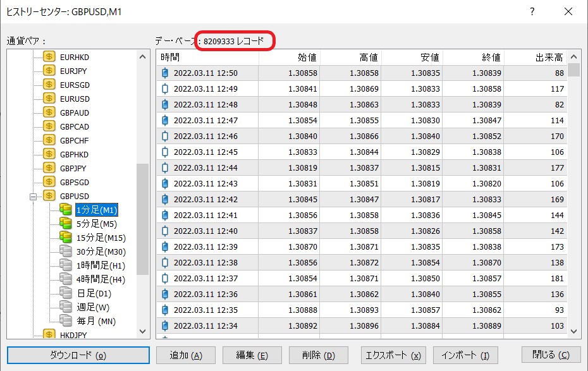This screenshot has height=371, width=588.
Task: Sort by the 時間 column header
Action: (207, 58)
